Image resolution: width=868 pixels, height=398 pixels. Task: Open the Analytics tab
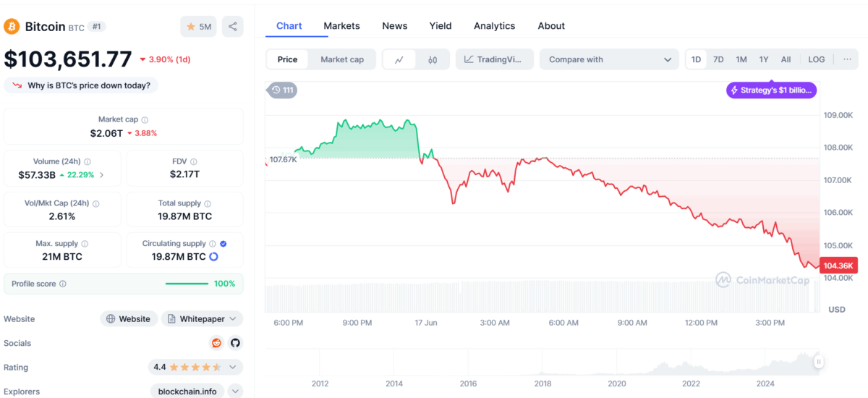tap(494, 25)
